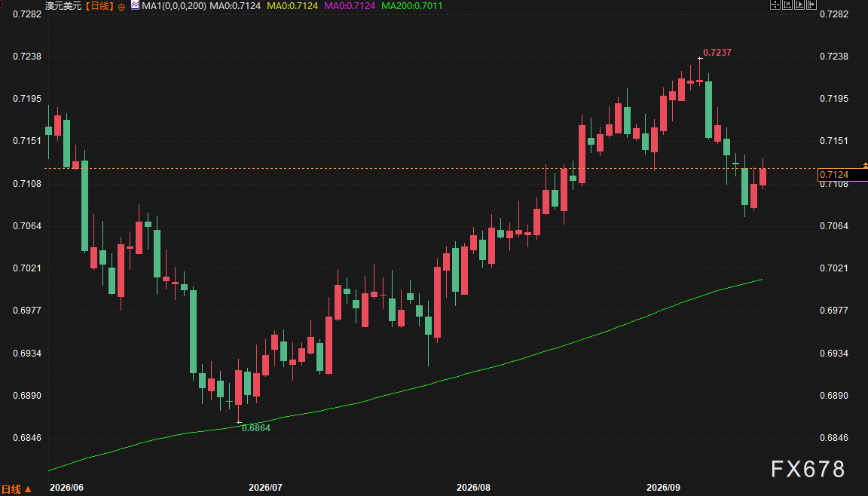Click 0.7282 on the right price axis

[x=834, y=14]
